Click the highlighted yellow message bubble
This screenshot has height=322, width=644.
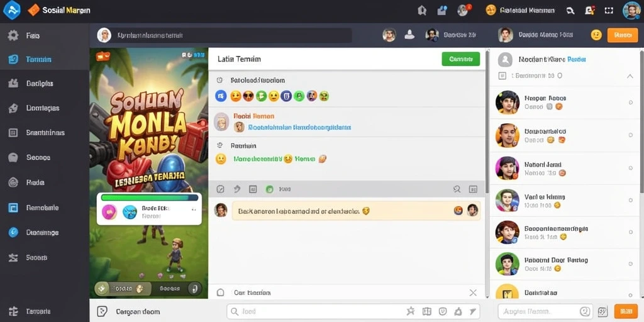coord(356,211)
